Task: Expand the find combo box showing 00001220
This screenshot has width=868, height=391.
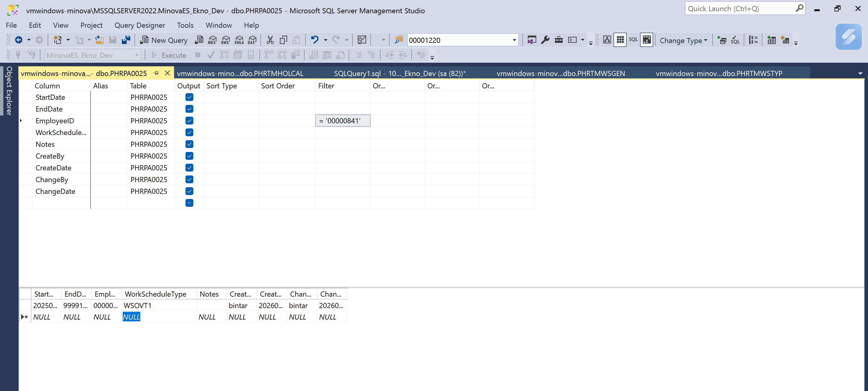Action: pos(514,40)
